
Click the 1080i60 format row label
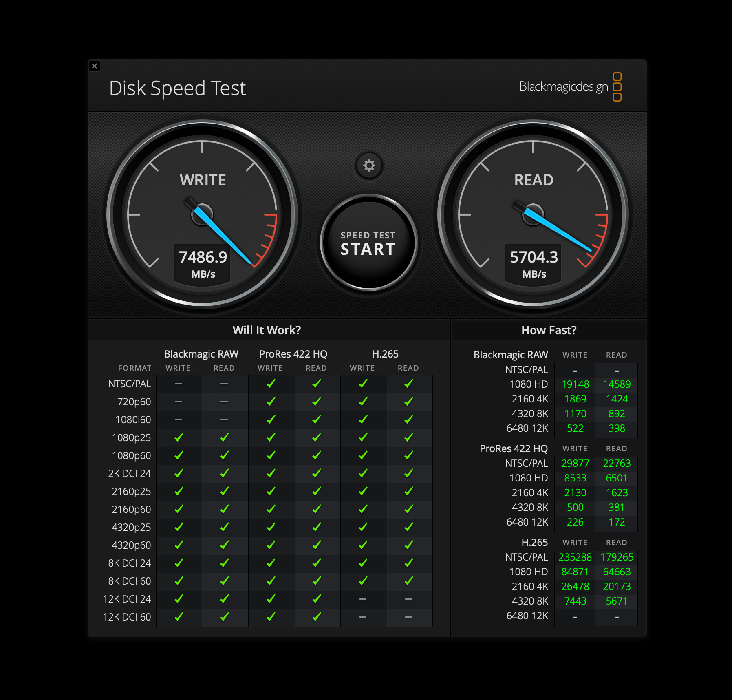click(x=133, y=420)
